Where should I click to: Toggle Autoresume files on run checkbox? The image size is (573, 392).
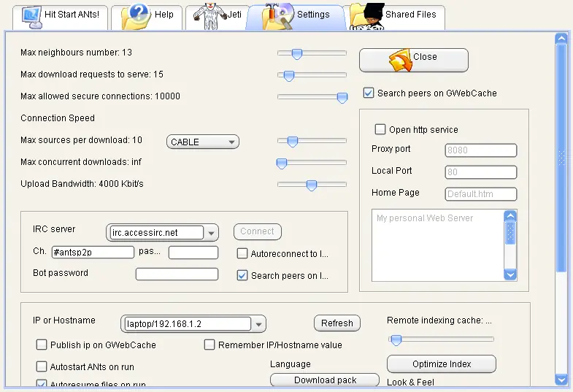point(42,383)
